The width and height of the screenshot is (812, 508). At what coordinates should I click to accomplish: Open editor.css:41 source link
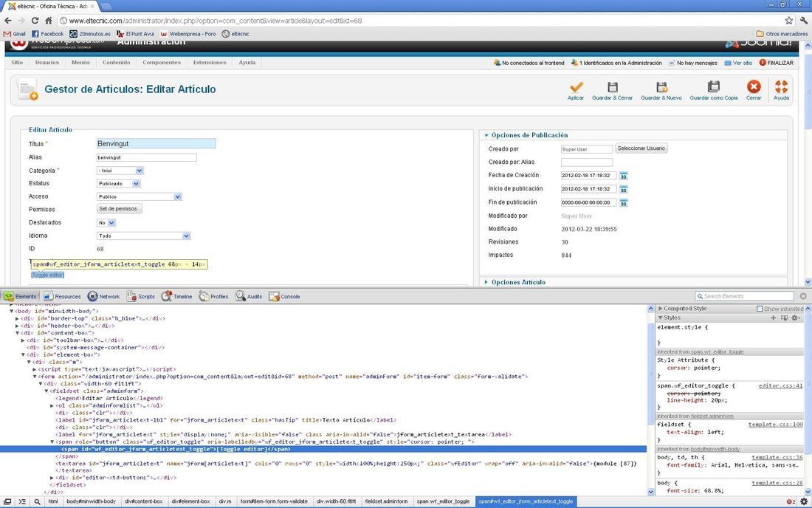[780, 385]
